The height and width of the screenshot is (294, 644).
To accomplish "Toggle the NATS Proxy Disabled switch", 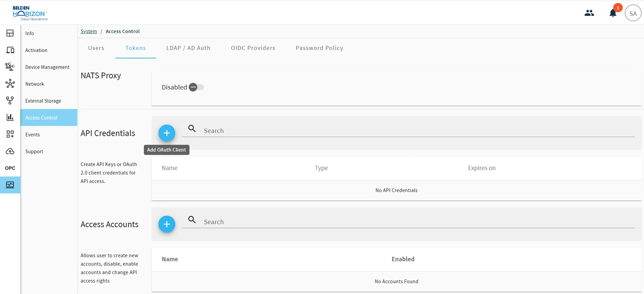I will (196, 87).
